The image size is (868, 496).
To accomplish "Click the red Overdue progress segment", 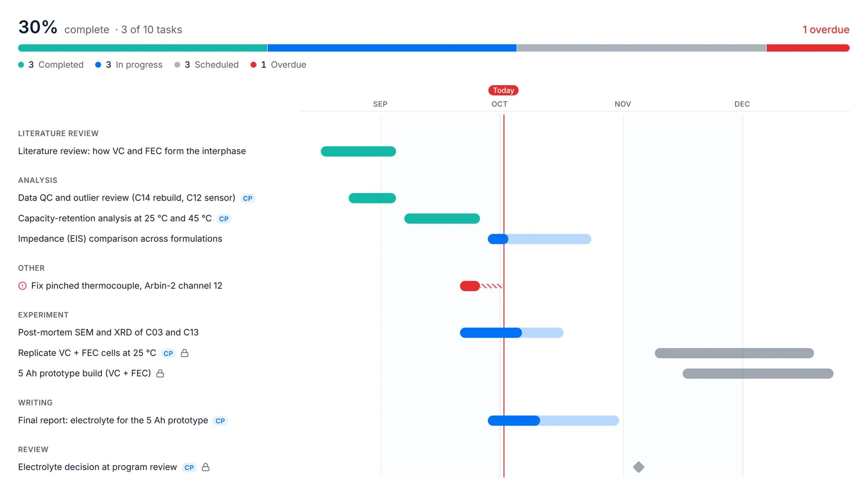I will tap(808, 48).
